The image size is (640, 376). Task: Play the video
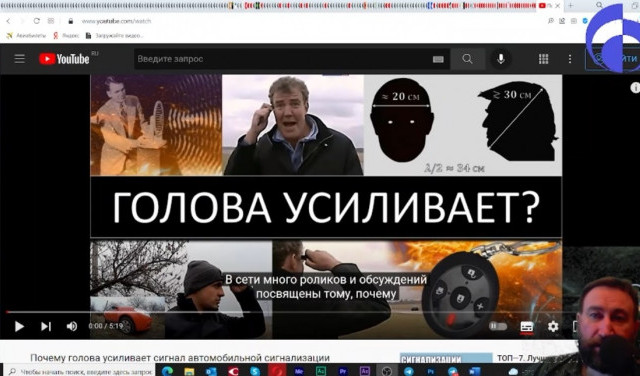[x=19, y=326]
